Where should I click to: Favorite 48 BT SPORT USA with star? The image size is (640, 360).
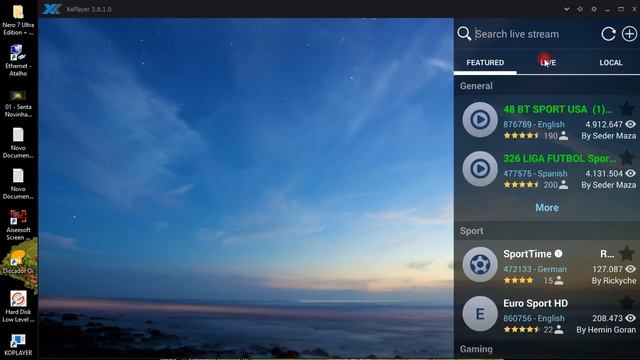tap(627, 109)
